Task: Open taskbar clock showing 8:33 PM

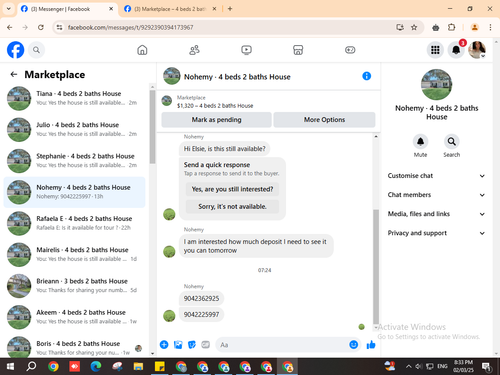Action: [463, 366]
